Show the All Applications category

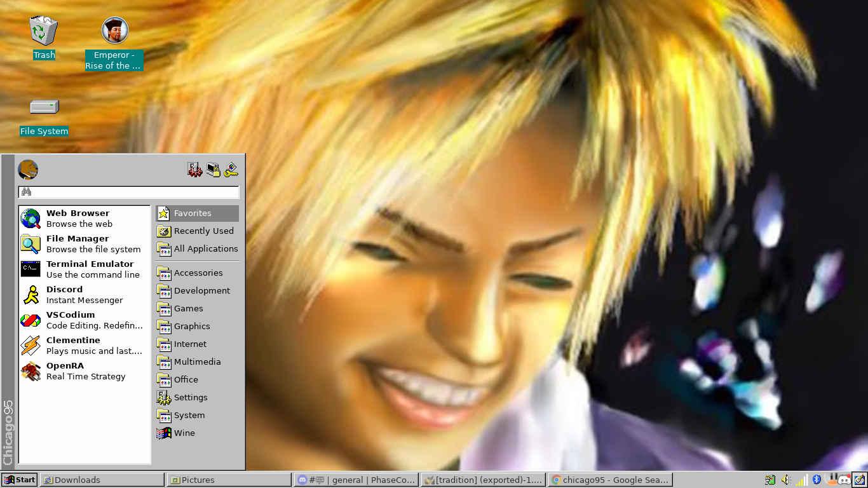198,249
